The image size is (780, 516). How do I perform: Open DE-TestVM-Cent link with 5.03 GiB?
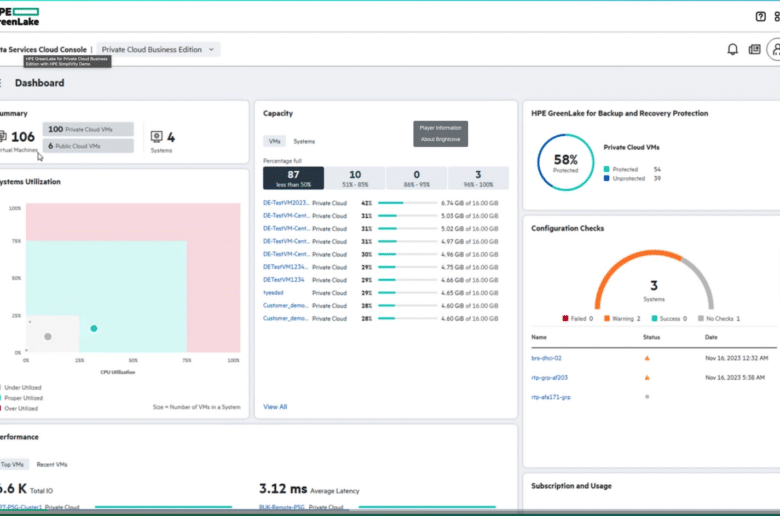[286, 216]
